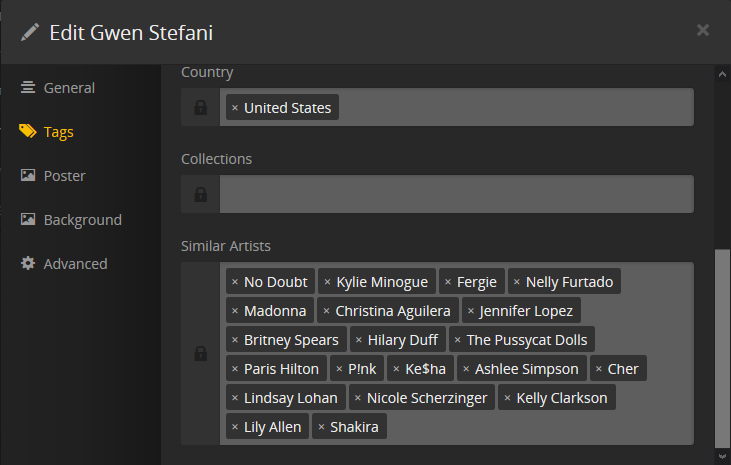The height and width of the screenshot is (465, 731).
Task: Toggle the Collections field lock
Action: click(x=201, y=194)
